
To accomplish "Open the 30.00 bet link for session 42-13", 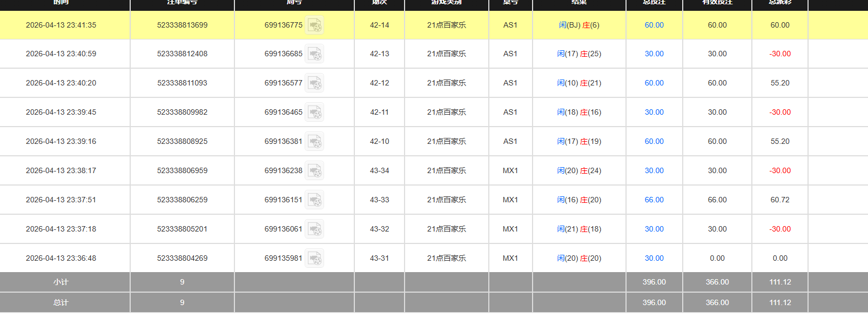I will pos(654,54).
